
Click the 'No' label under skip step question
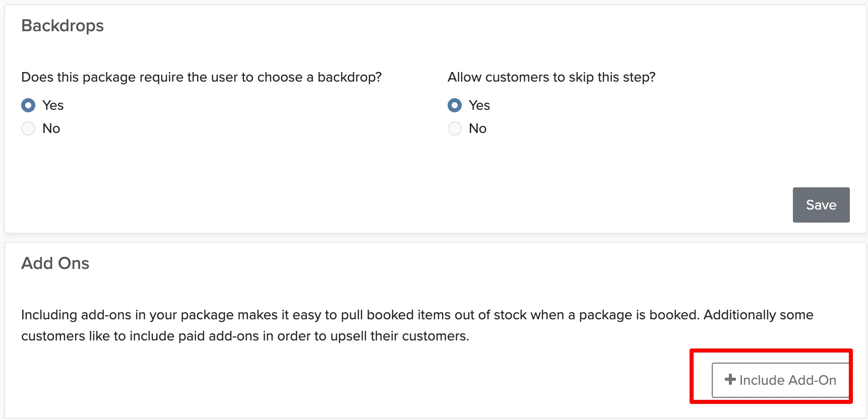(478, 128)
